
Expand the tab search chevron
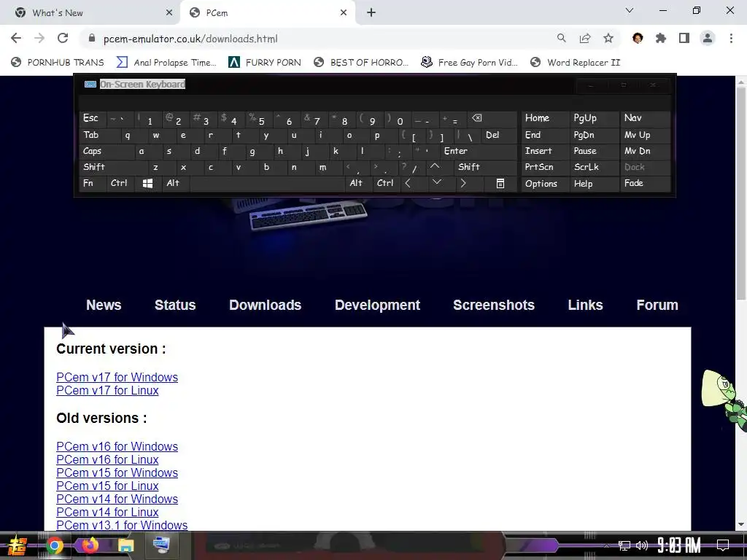click(x=630, y=10)
